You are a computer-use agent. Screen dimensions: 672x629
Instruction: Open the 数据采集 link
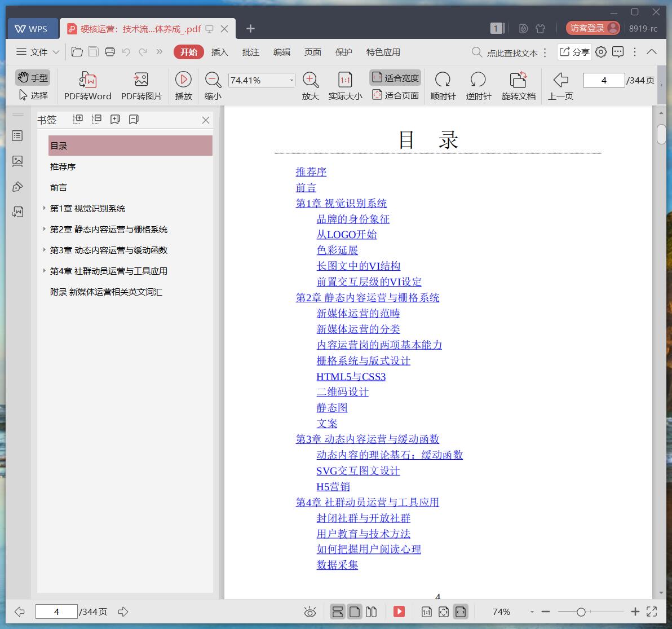pos(337,565)
